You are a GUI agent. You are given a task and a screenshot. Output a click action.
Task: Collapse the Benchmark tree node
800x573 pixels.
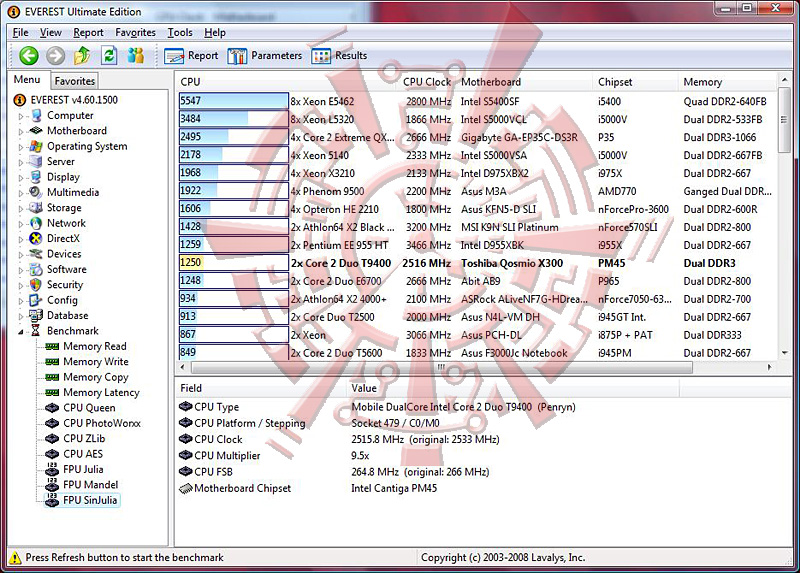(x=21, y=332)
